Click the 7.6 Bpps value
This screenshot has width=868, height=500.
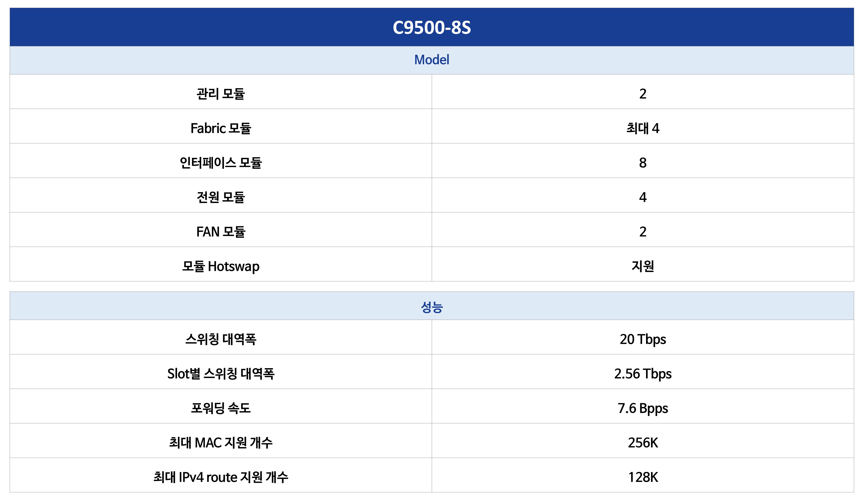point(642,408)
